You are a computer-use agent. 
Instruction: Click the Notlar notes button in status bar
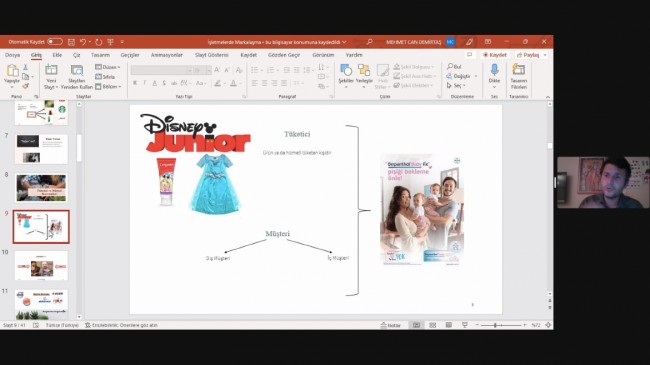coord(391,325)
